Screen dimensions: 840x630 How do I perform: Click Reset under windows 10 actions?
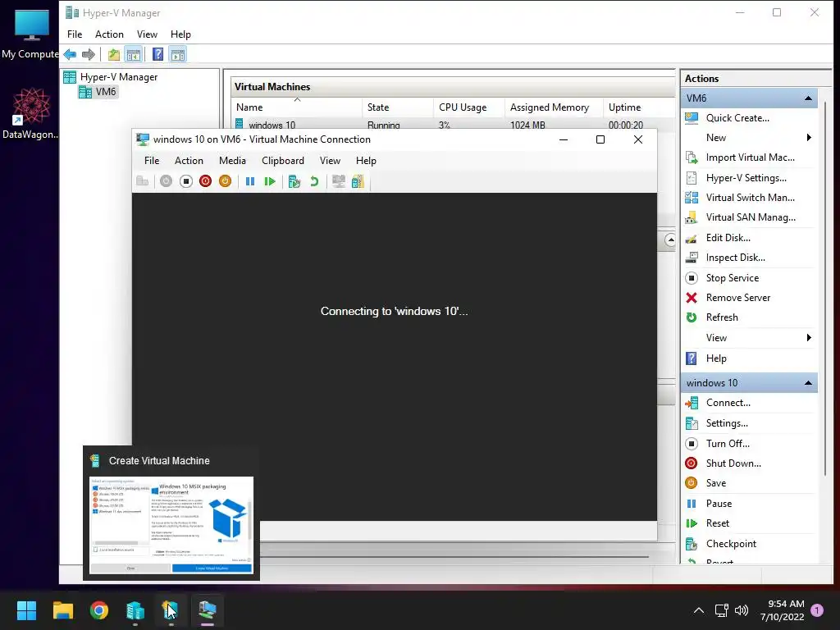point(717,523)
